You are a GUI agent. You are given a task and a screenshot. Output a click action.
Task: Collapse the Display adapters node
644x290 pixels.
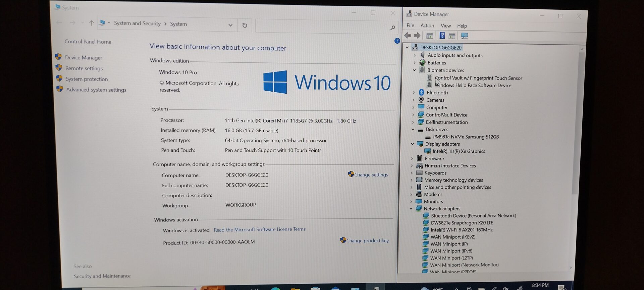413,144
